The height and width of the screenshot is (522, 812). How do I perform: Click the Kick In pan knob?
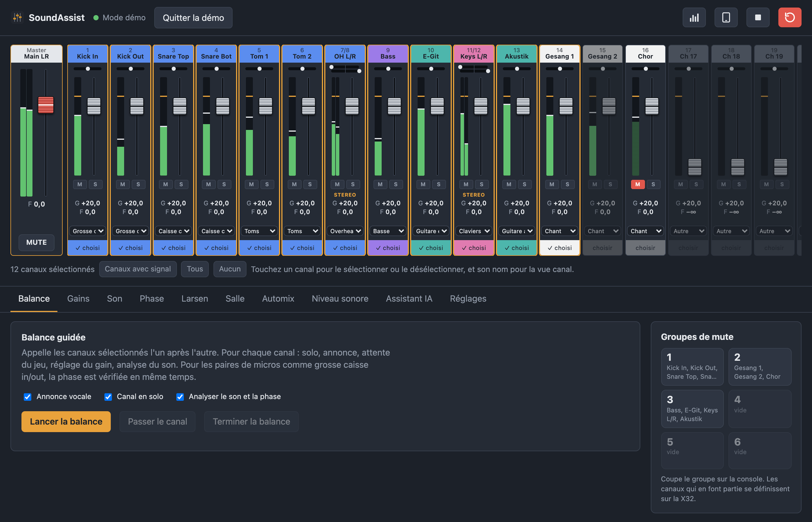tap(88, 68)
